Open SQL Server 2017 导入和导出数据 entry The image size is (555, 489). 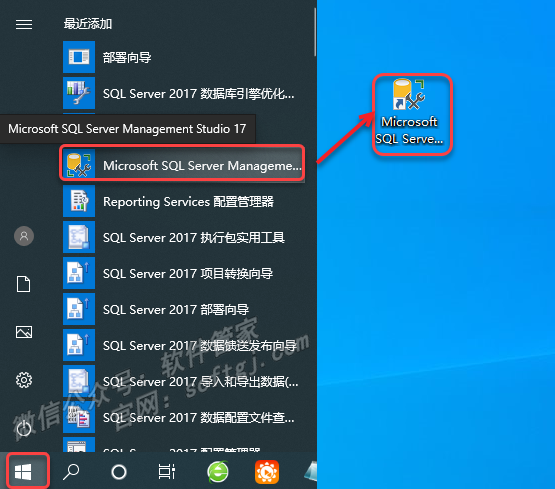(x=201, y=382)
